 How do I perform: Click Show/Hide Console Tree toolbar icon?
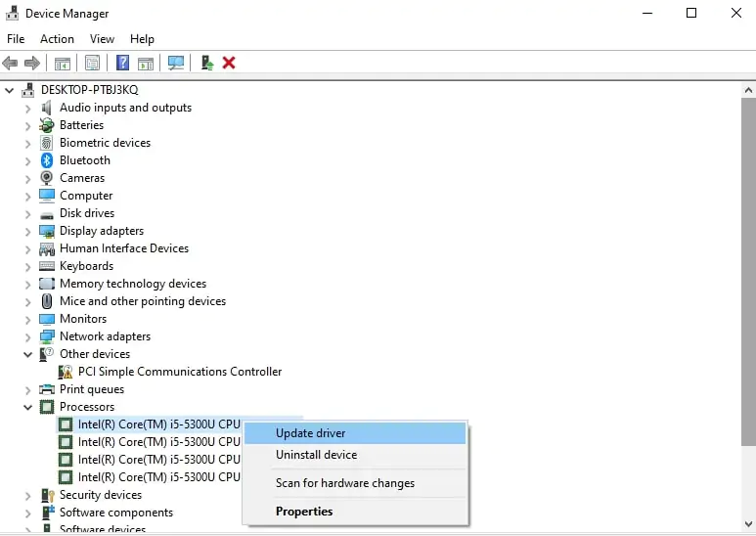63,63
